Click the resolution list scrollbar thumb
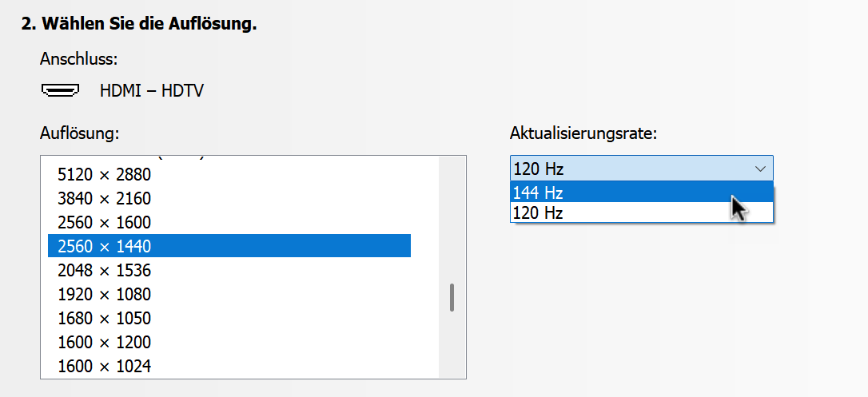 [452, 297]
